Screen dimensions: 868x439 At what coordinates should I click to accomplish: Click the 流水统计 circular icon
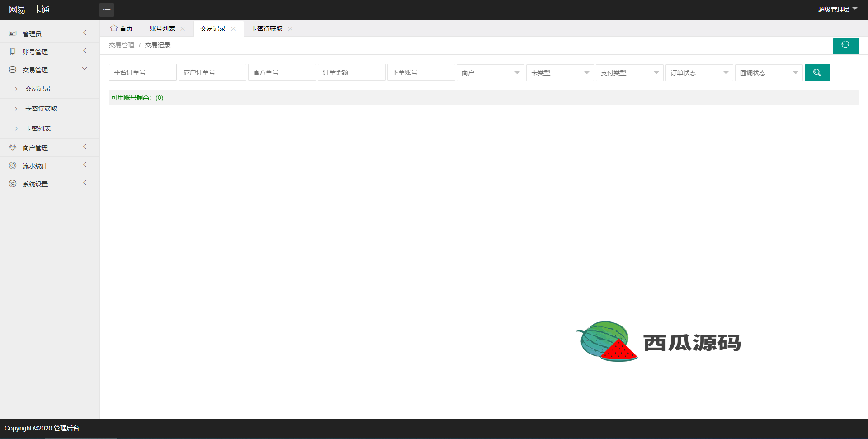tap(13, 165)
